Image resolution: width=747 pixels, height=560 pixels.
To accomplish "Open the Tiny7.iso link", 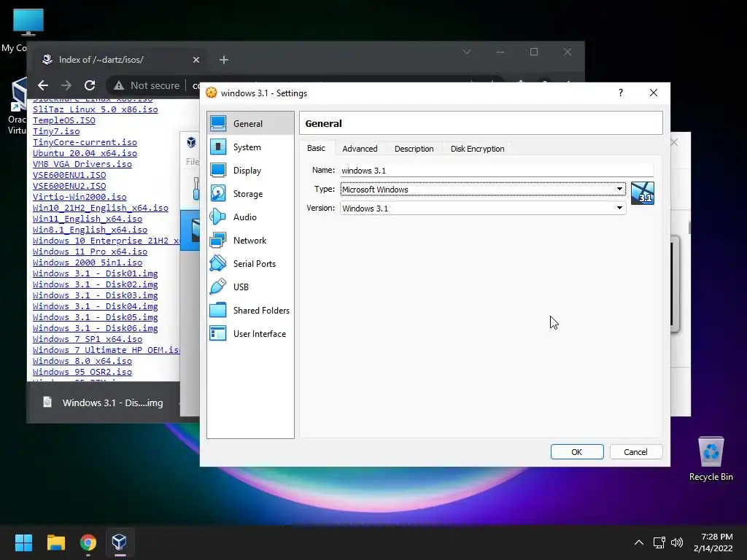I will coord(56,131).
